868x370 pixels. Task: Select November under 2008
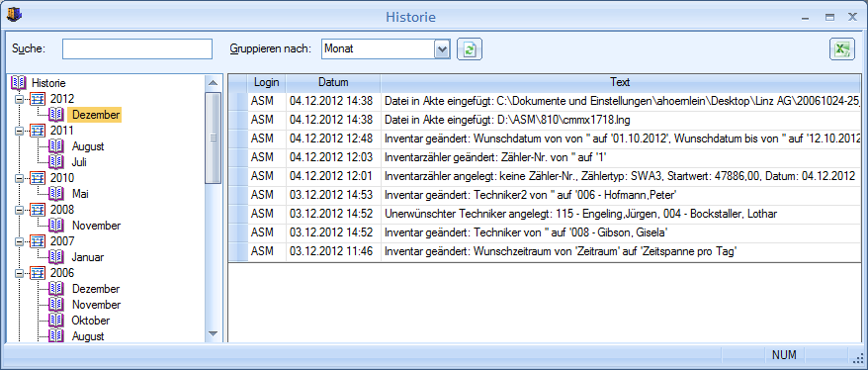pos(96,226)
